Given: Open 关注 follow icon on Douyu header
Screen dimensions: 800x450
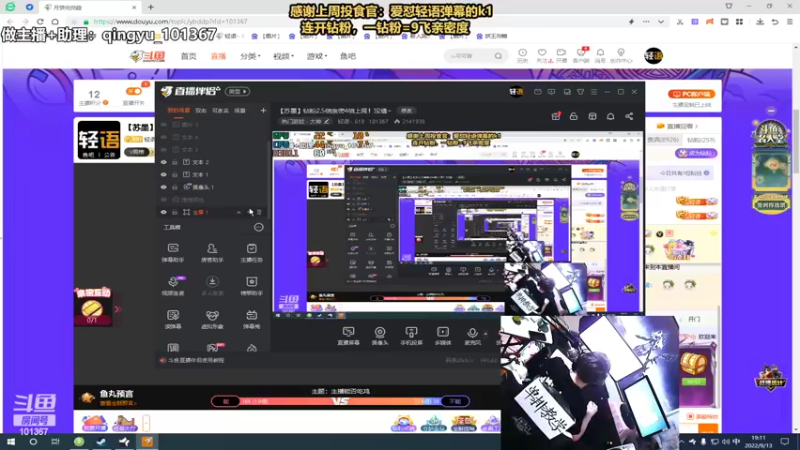Looking at the screenshot, I should [x=542, y=56].
